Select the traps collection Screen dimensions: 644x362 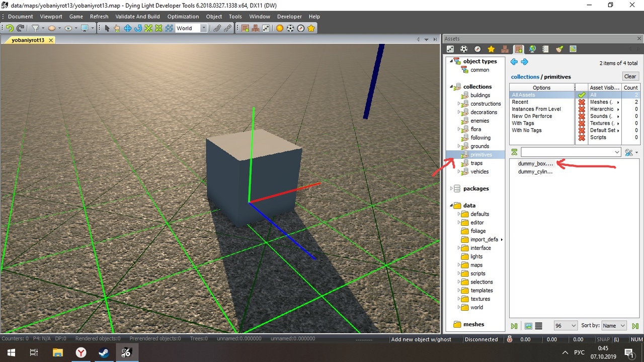pos(476,163)
